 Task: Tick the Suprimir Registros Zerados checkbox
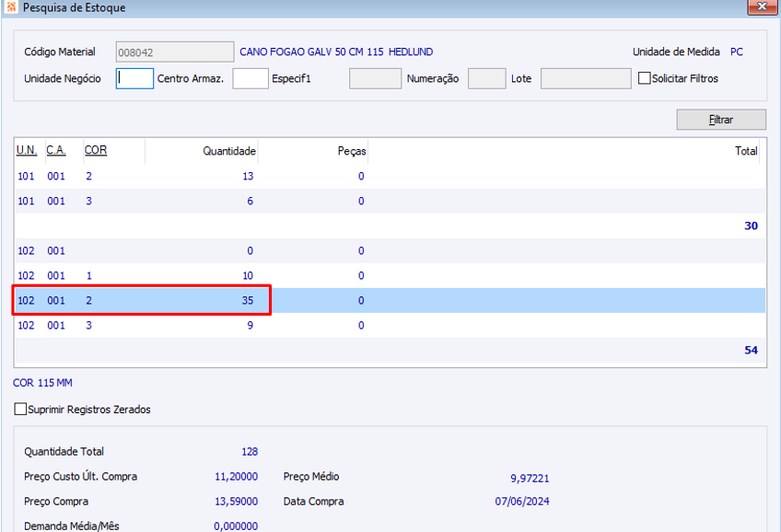coord(20,409)
